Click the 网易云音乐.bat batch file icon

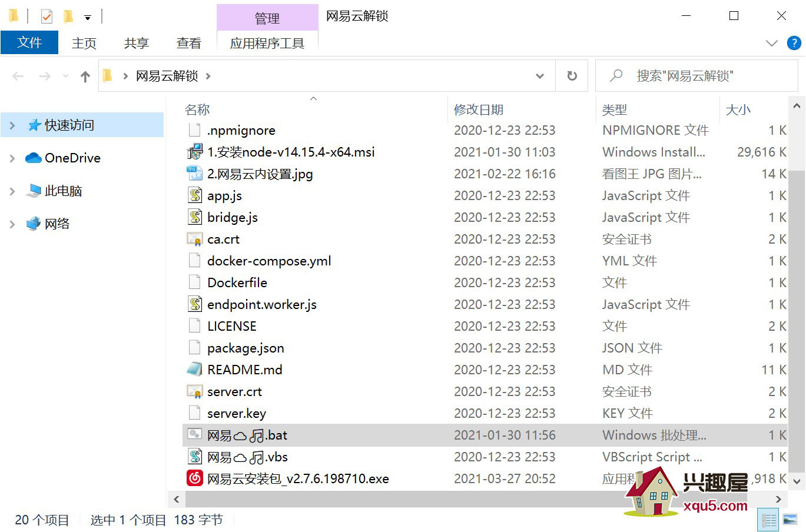[x=195, y=435]
